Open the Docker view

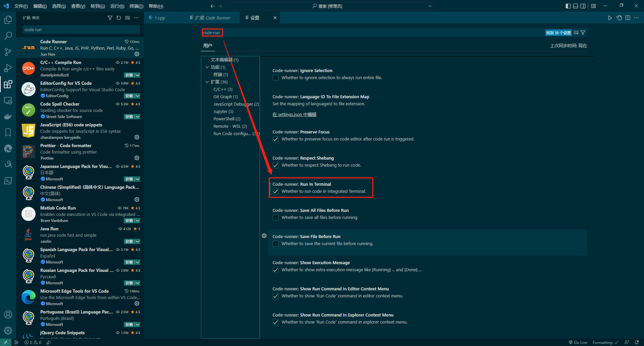tap(8, 116)
